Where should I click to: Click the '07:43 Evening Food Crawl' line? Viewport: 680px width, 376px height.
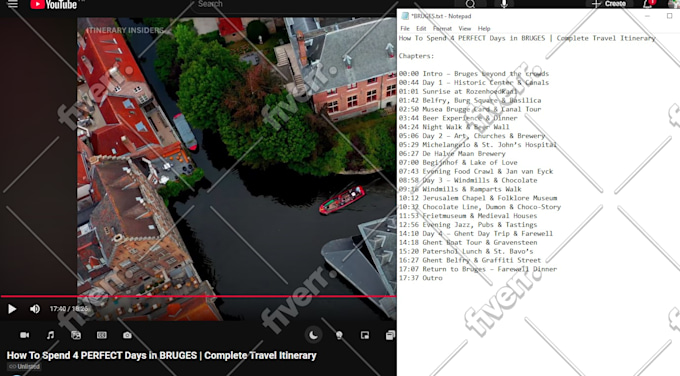pos(476,171)
